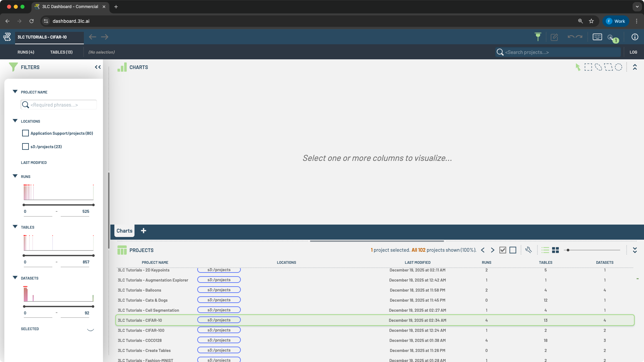
Task: Open the keyboard shortcuts icon
Action: pos(597,37)
